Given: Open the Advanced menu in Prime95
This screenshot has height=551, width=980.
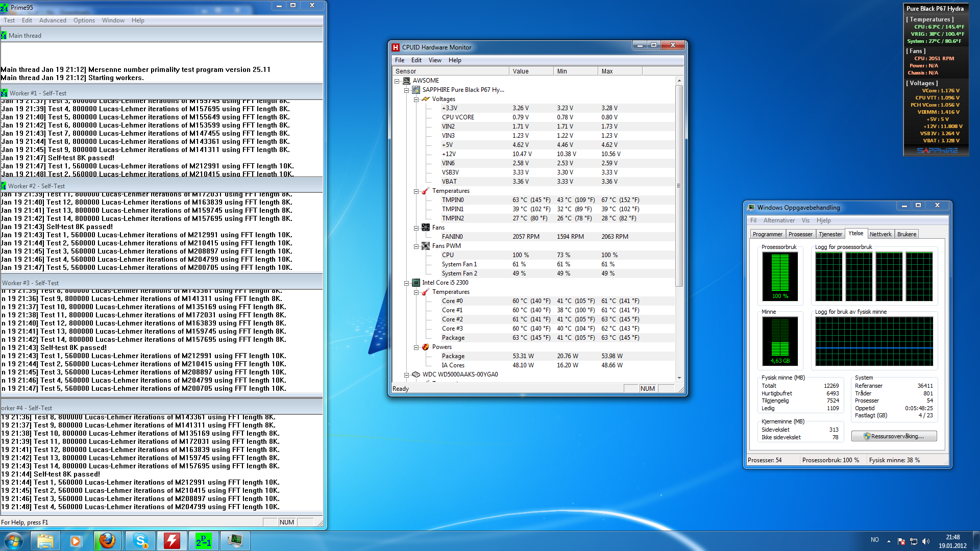Looking at the screenshot, I should (x=53, y=20).
